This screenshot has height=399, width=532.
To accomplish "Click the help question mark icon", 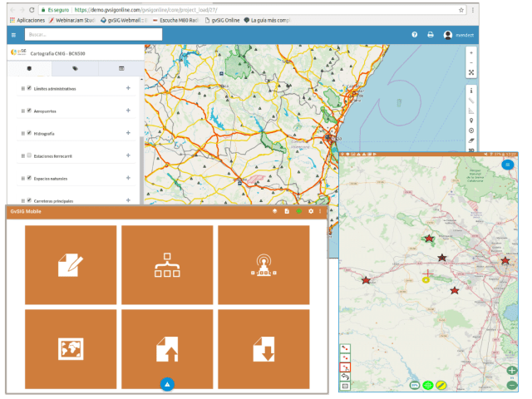I will point(414,35).
